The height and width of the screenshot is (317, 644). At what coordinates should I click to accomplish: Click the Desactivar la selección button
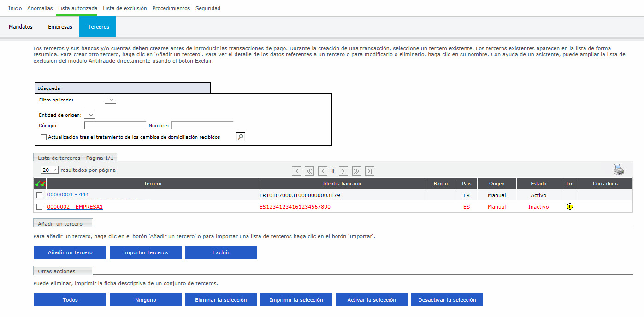(x=447, y=300)
